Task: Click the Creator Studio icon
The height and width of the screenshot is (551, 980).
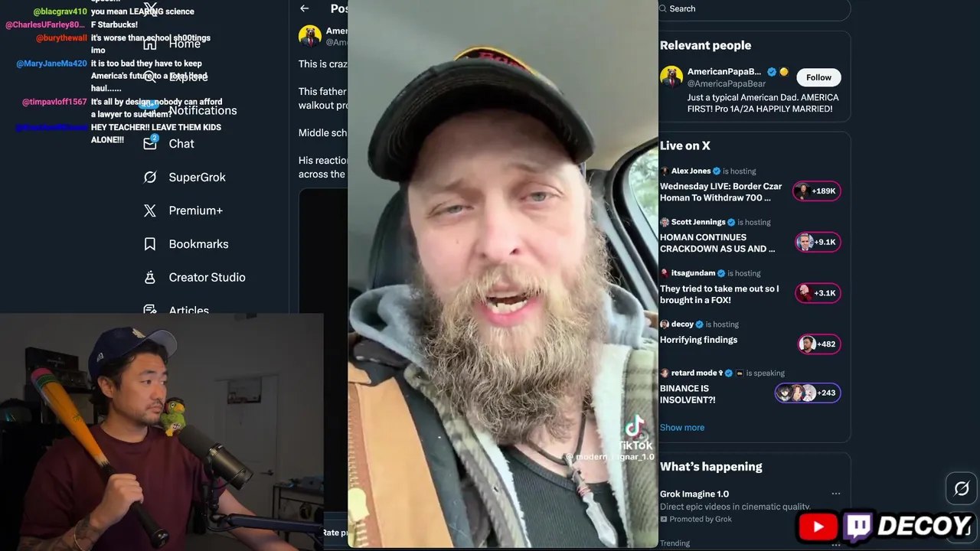Action: point(150,277)
